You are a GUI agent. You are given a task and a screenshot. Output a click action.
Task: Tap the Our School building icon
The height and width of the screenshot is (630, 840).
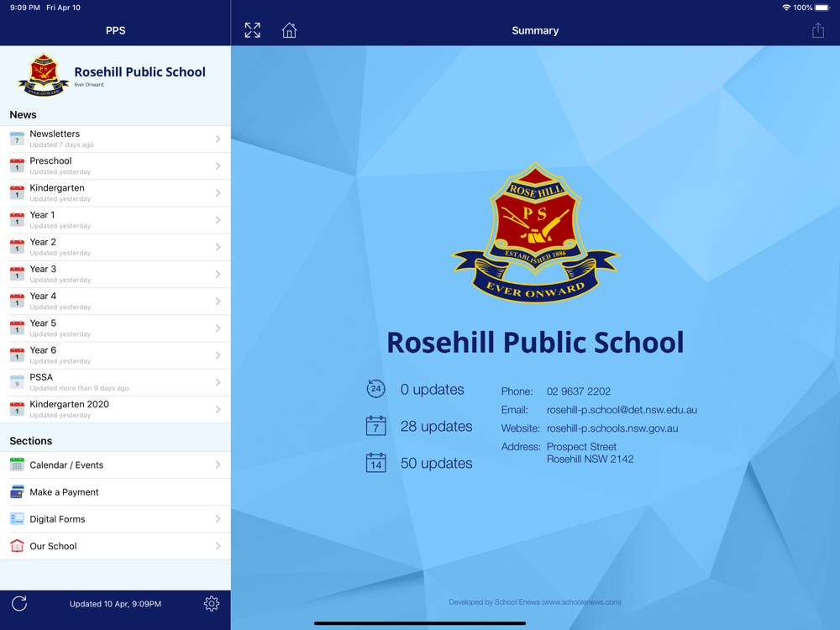coord(17,546)
